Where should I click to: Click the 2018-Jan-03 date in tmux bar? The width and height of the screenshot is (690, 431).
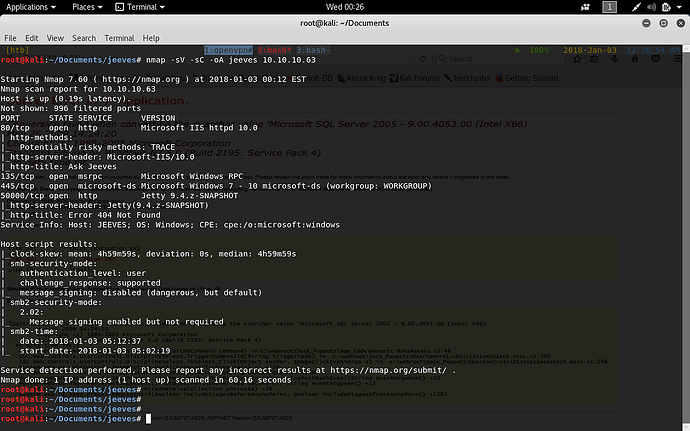[x=590, y=50]
